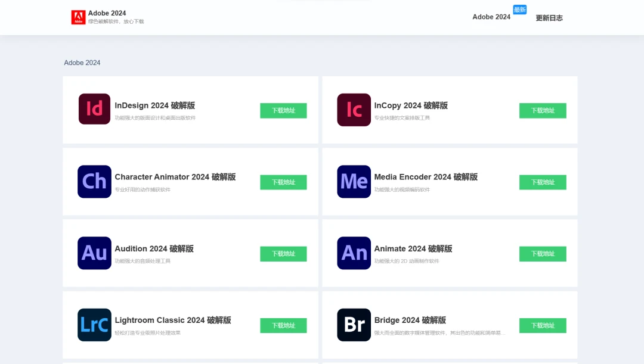Open the Adobe 2024 navigation menu item

491,17
